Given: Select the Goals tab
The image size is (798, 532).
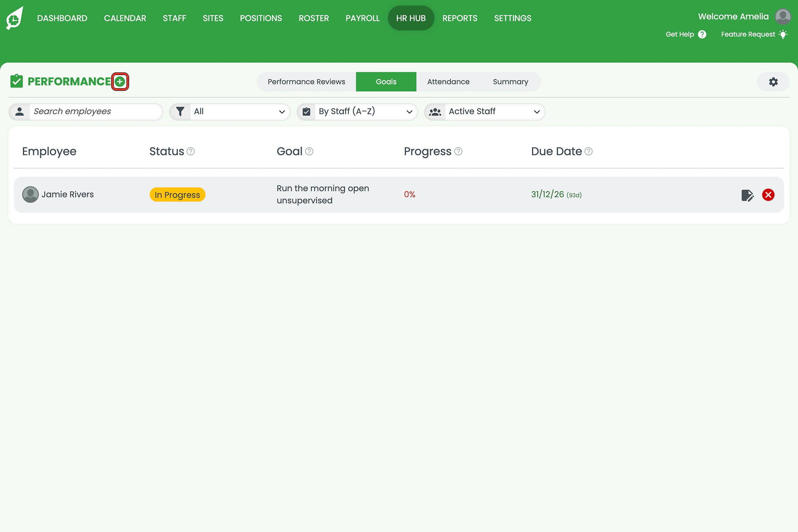Looking at the screenshot, I should 386,82.
